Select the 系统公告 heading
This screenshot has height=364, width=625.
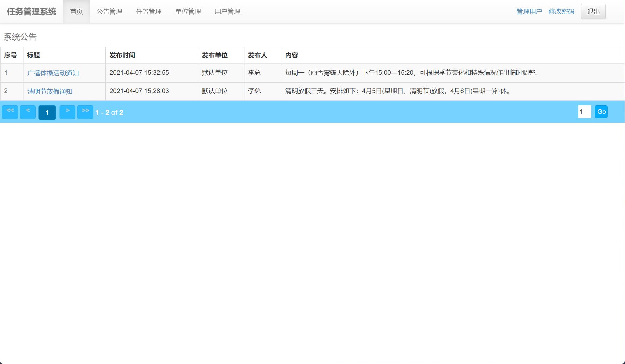[20, 37]
